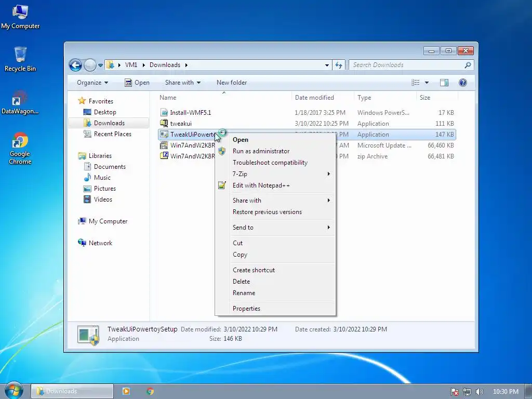532x399 pixels.
Task: Open the Videos library
Action: [x=103, y=199]
